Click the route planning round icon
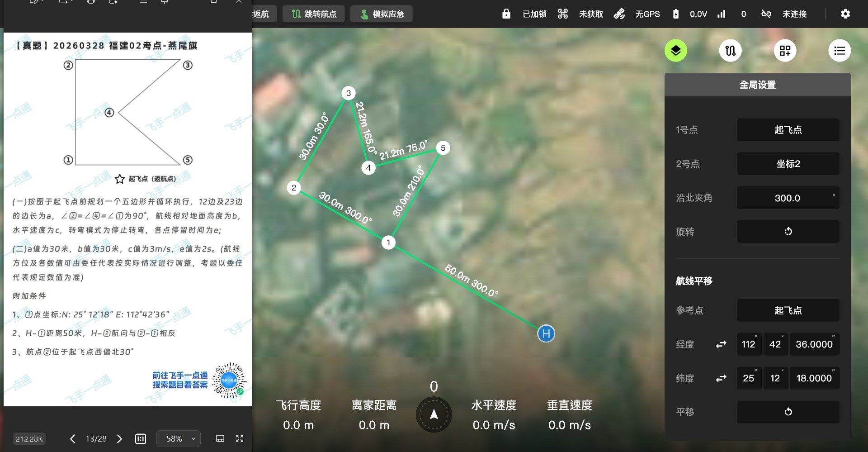Viewport: 868px width, 452px height. pos(730,51)
